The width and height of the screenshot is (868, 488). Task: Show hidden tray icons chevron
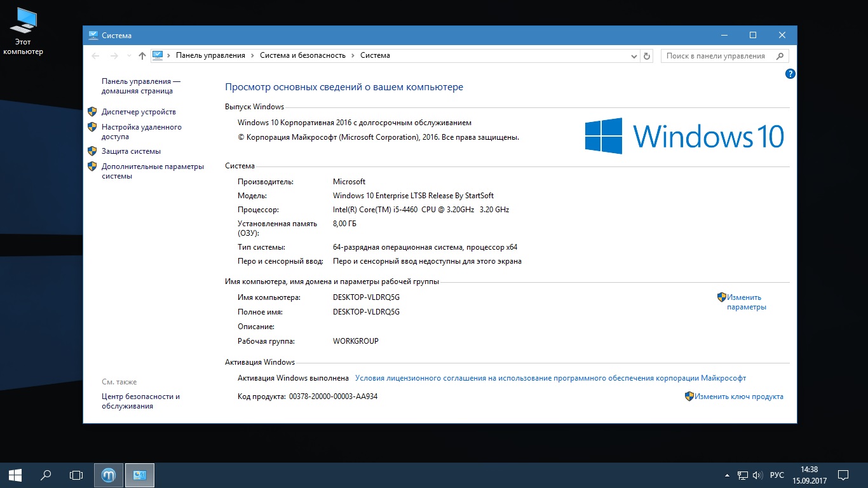[x=727, y=475]
